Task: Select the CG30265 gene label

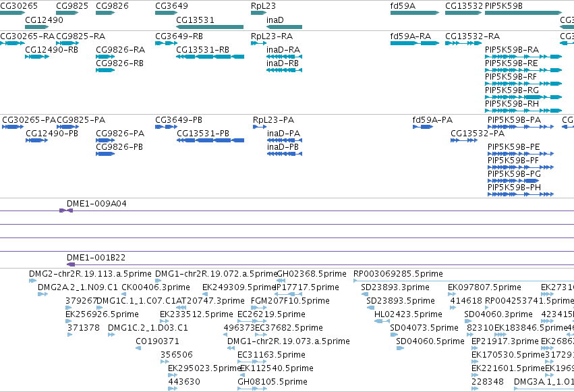Action: click(x=19, y=6)
